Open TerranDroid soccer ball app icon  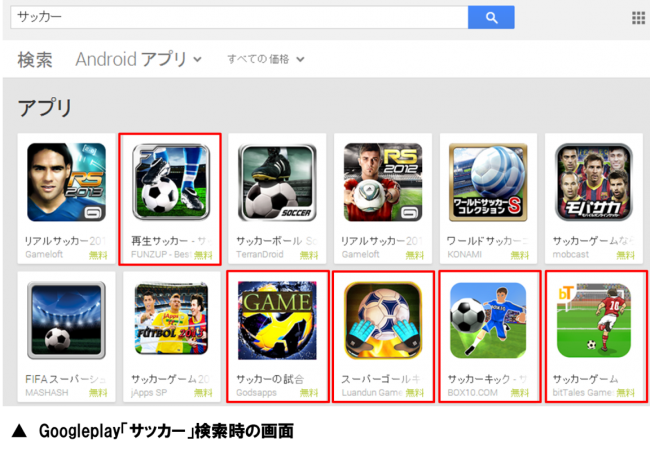tap(277, 182)
